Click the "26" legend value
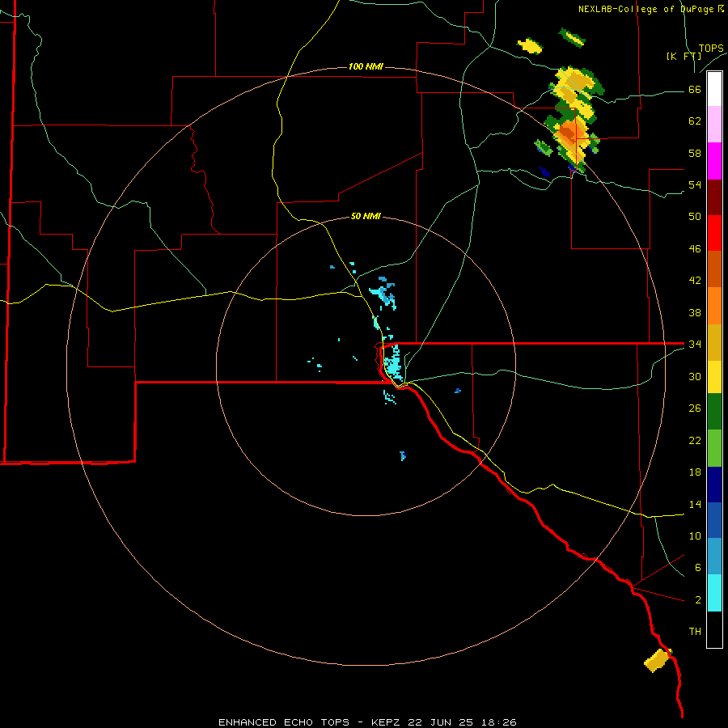 [x=695, y=408]
